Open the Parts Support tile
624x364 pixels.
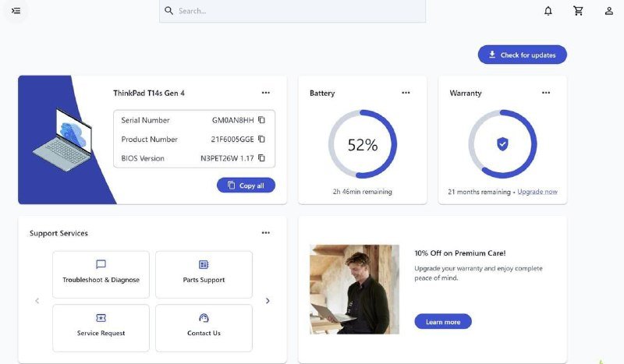pos(204,274)
